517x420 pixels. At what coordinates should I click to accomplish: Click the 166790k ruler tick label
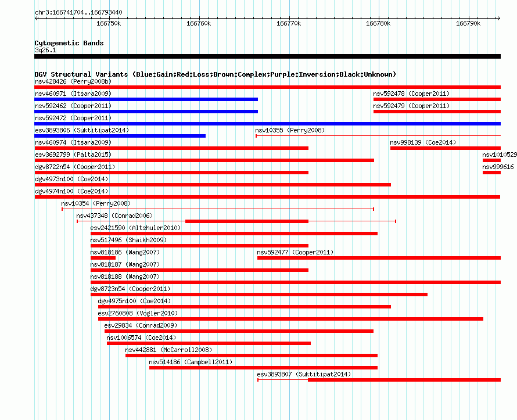468,23
